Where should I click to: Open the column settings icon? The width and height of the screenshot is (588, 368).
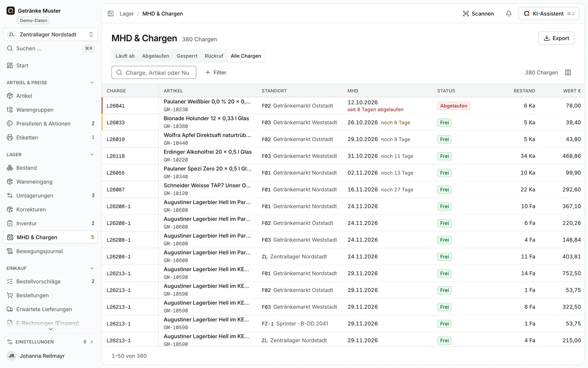click(x=568, y=72)
